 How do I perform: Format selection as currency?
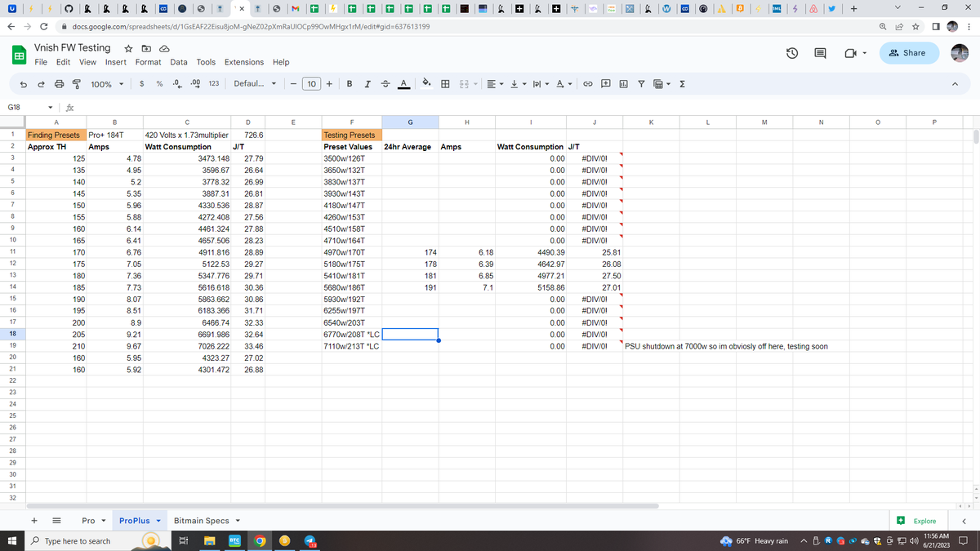(141, 83)
